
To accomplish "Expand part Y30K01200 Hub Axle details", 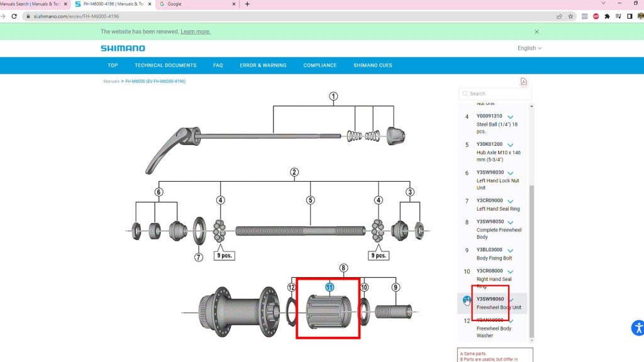I will tap(510, 145).
